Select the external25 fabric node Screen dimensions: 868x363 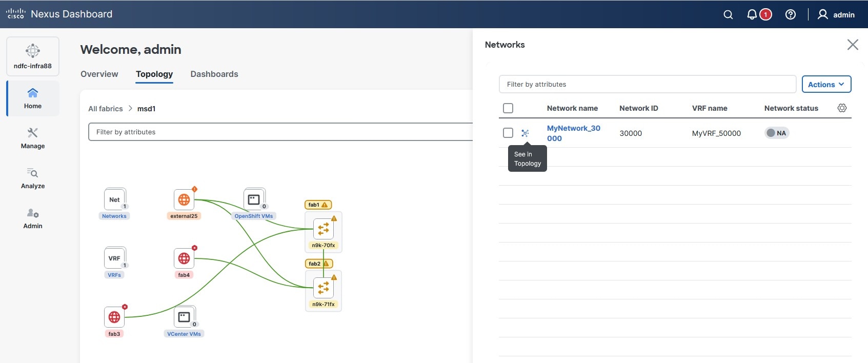(x=184, y=199)
